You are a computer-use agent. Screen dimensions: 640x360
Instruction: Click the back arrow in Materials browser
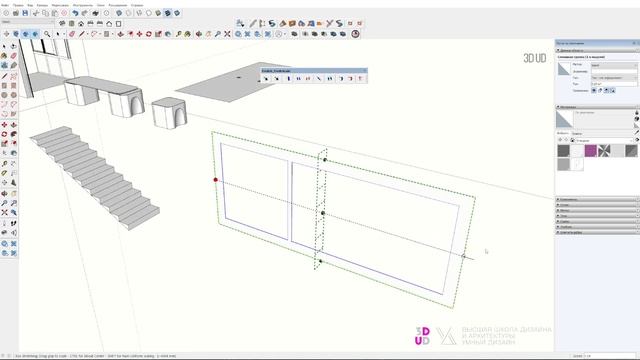(x=560, y=140)
